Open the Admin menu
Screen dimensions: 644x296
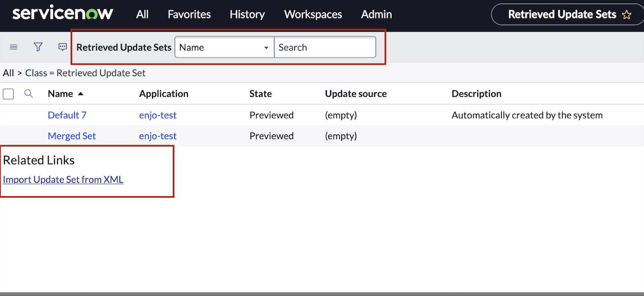[x=376, y=14]
